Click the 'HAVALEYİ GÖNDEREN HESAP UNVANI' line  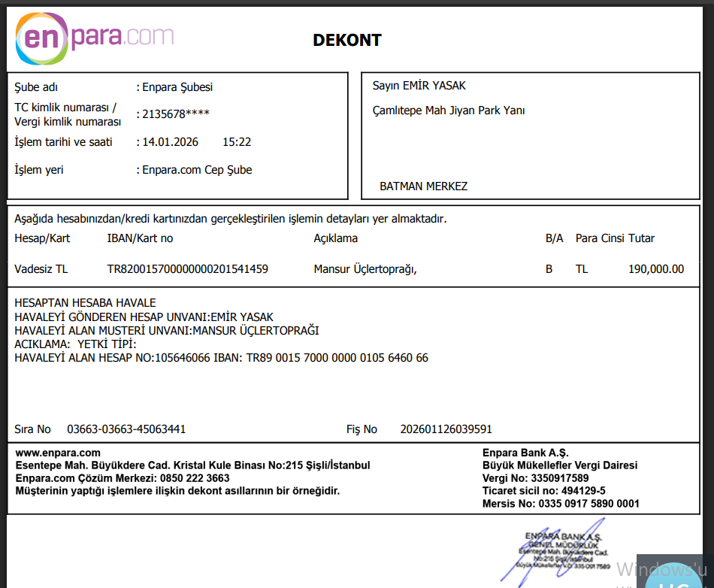[144, 317]
